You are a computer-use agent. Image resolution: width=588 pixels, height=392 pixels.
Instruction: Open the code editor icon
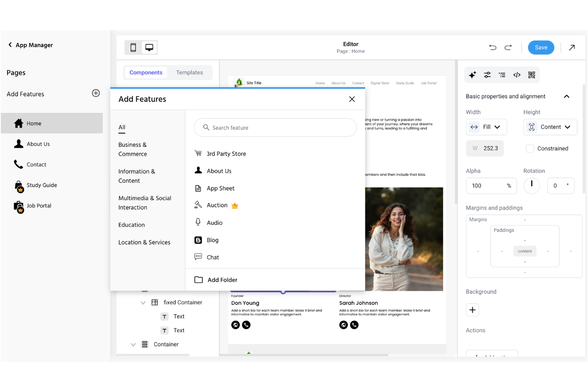[x=517, y=75]
